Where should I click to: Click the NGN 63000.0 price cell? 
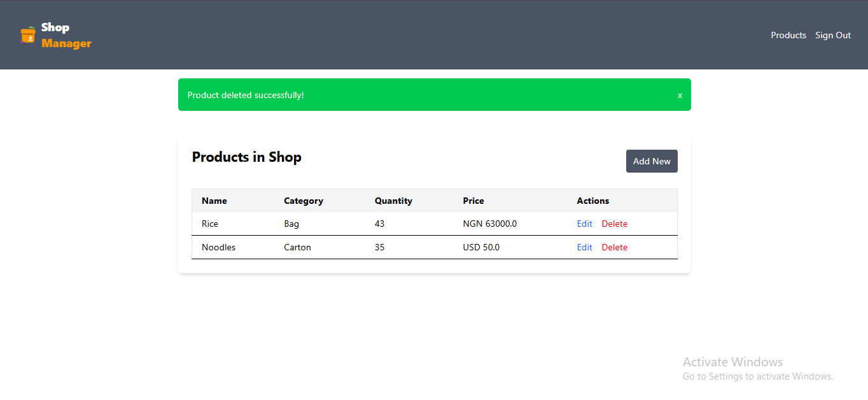(490, 224)
